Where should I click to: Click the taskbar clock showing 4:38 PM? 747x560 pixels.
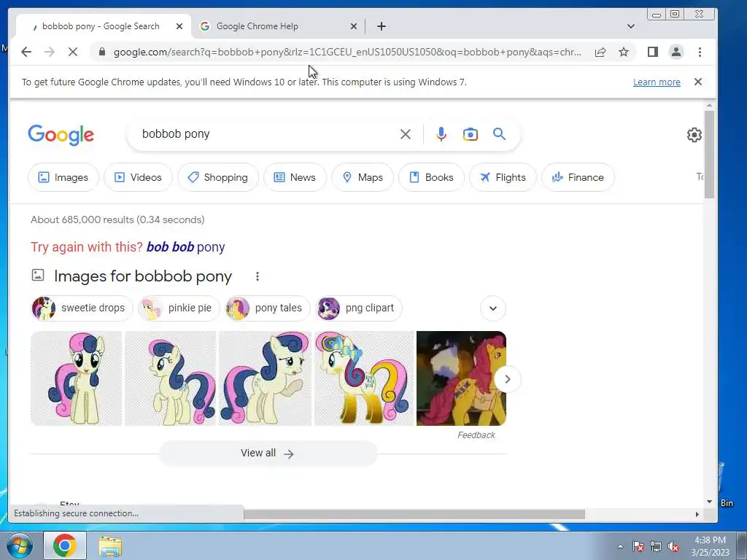point(710,545)
